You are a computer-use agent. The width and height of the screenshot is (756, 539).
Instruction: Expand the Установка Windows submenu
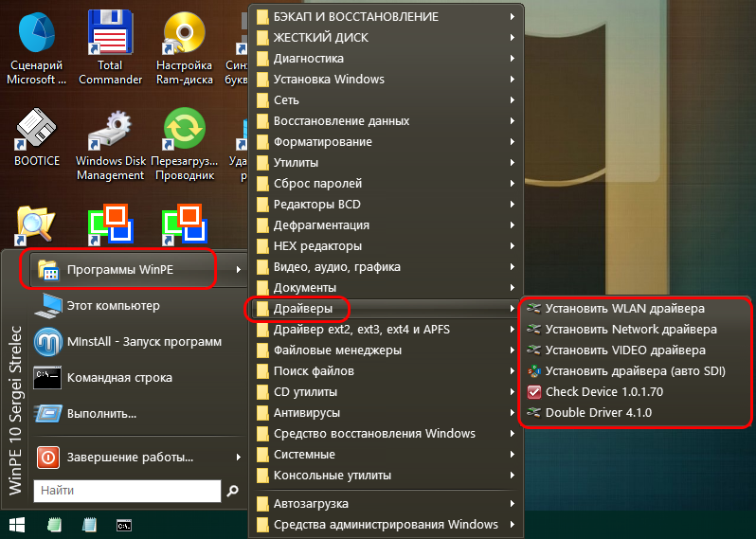(386, 79)
